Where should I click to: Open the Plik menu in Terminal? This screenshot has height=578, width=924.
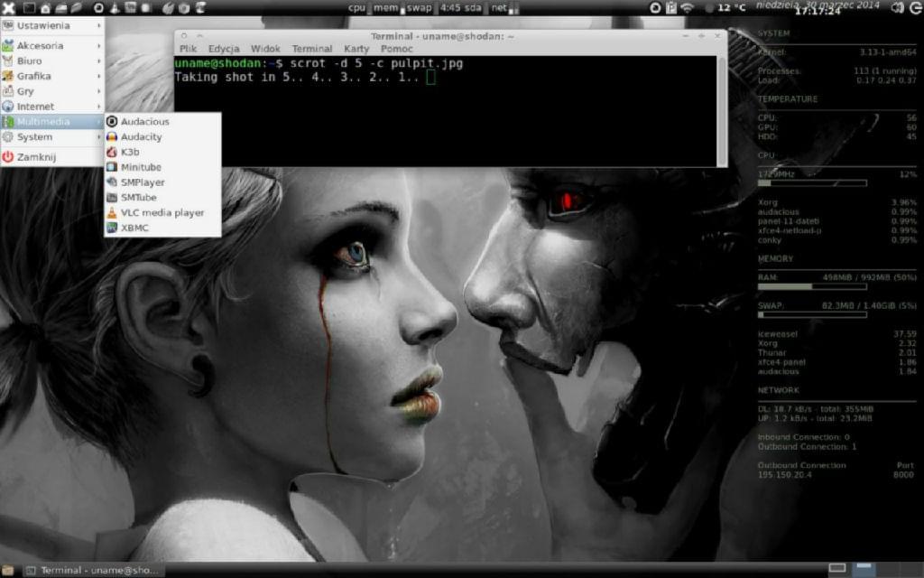pyautogui.click(x=188, y=49)
